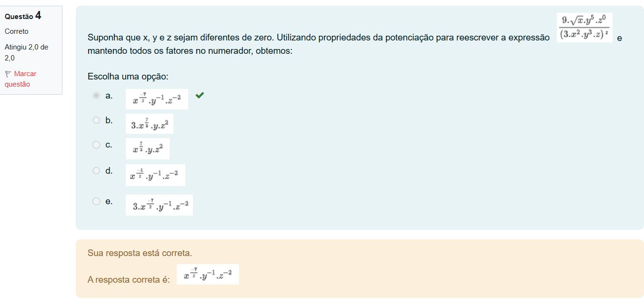Click the formula image of option b

click(149, 124)
